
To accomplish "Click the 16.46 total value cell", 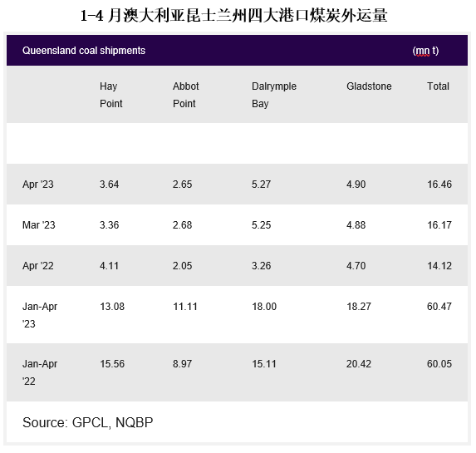I will [x=439, y=185].
